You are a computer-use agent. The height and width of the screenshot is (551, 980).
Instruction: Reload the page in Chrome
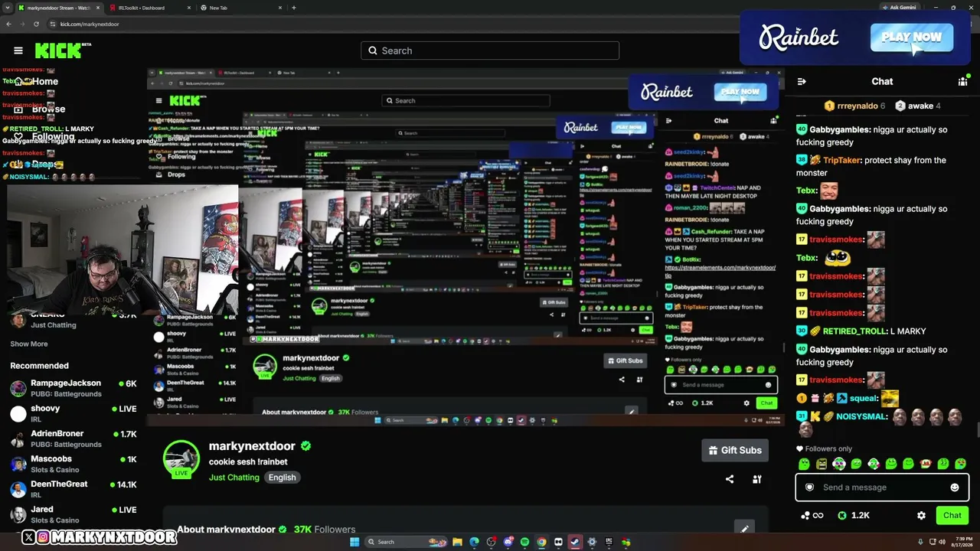point(38,24)
